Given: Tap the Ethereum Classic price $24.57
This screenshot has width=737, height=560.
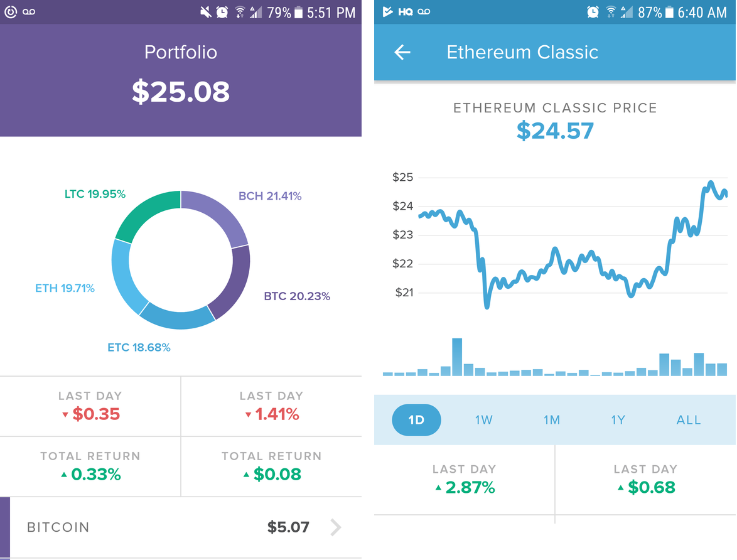Looking at the screenshot, I should (555, 131).
